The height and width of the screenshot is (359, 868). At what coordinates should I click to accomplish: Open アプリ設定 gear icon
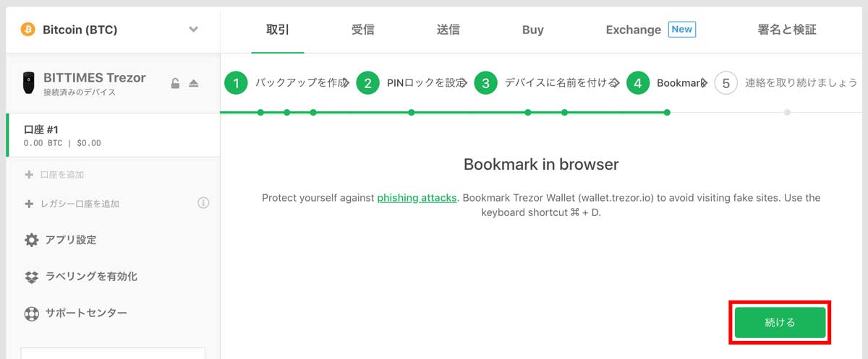[32, 240]
